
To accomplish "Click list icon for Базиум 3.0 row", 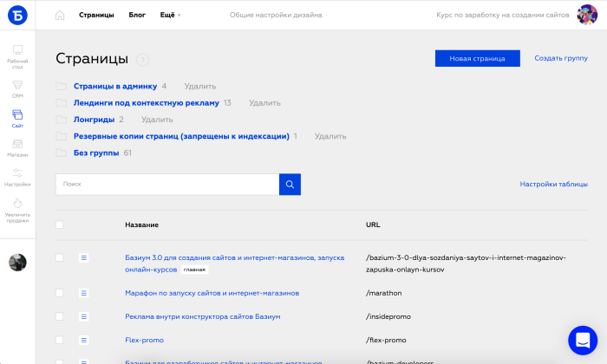I will click(83, 257).
